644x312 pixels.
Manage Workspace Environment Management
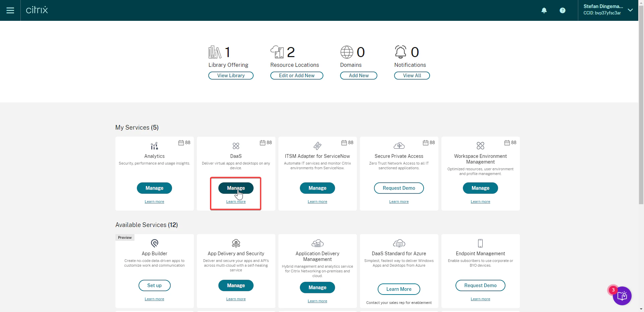coord(480,188)
